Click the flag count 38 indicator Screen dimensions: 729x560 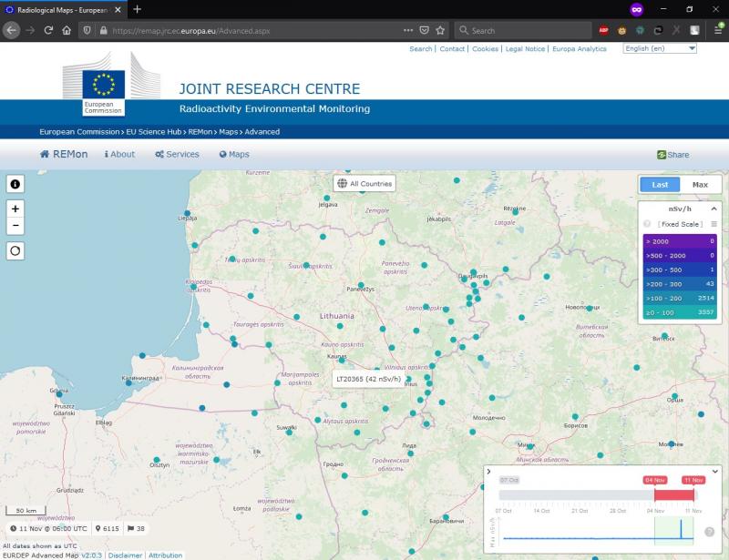pyautogui.click(x=136, y=528)
